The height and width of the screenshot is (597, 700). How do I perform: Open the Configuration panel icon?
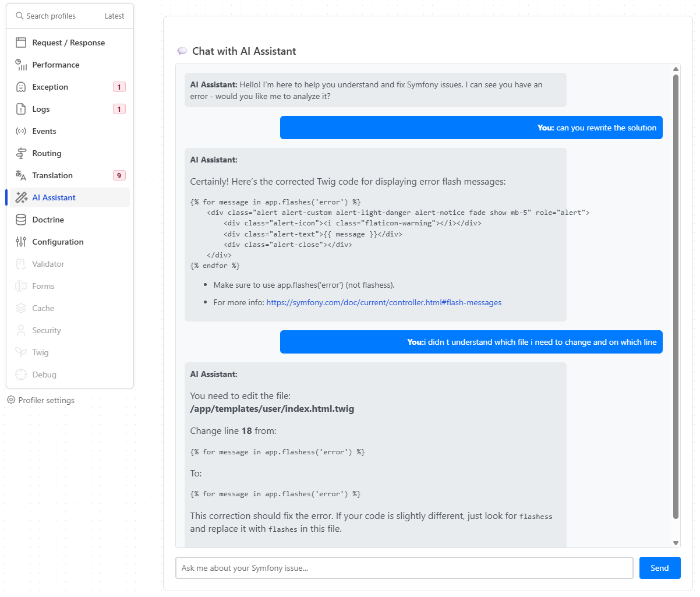[x=21, y=242]
